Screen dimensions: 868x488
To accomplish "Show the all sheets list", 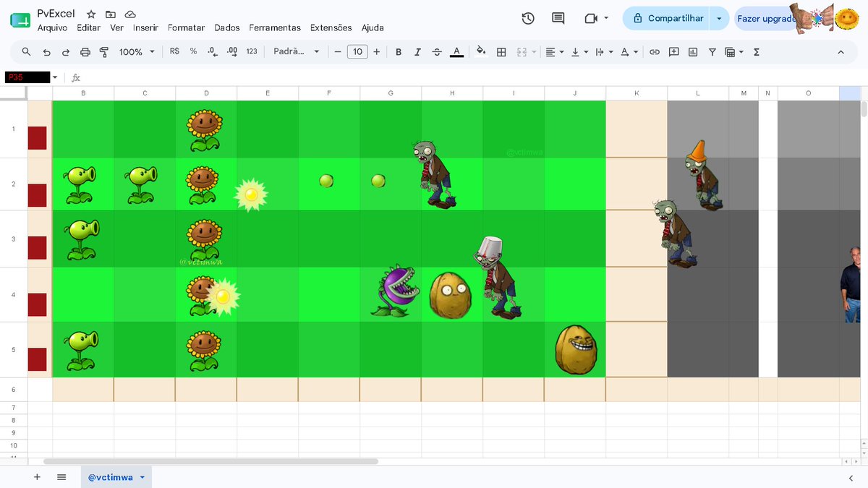I will pyautogui.click(x=61, y=477).
